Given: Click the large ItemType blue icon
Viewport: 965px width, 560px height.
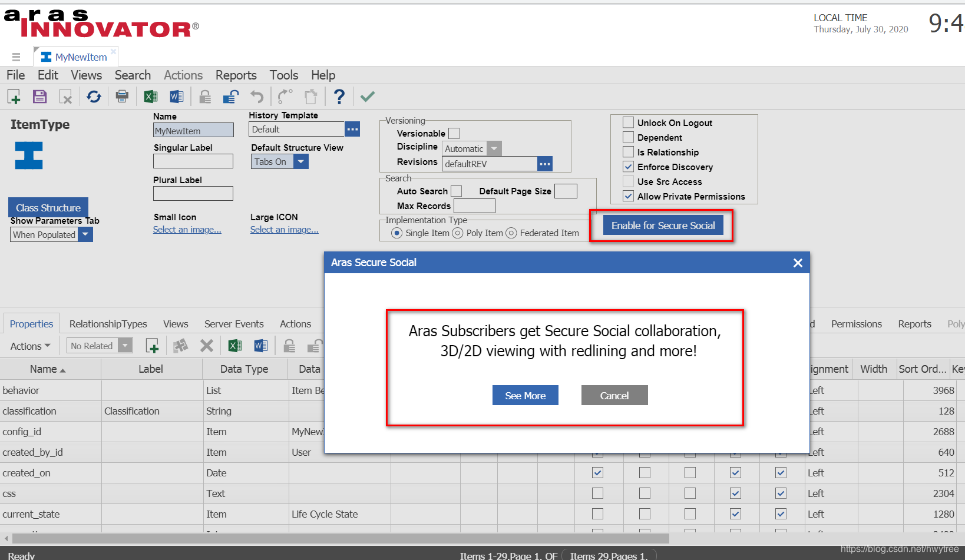Looking at the screenshot, I should click(29, 155).
